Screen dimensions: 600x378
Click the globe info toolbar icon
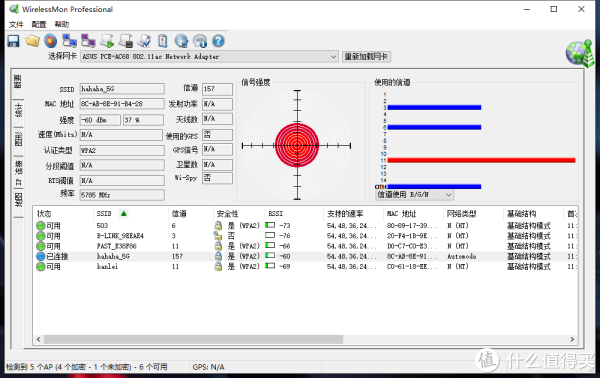click(181, 41)
